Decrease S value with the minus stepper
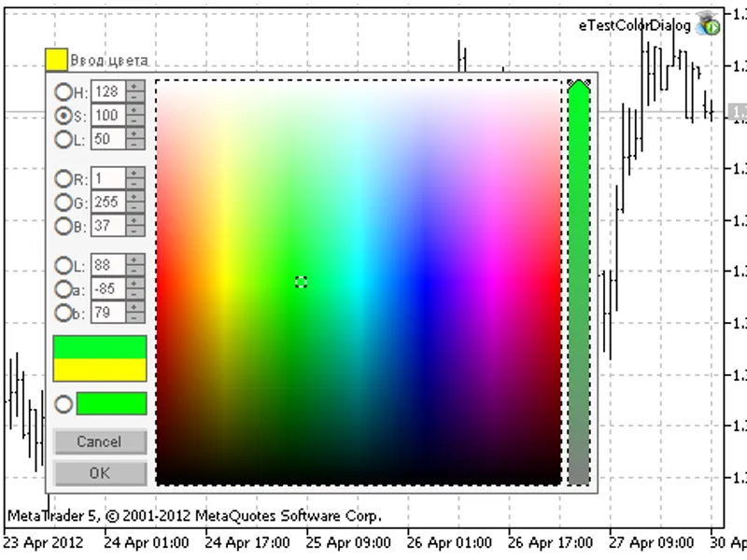 pyautogui.click(x=135, y=120)
